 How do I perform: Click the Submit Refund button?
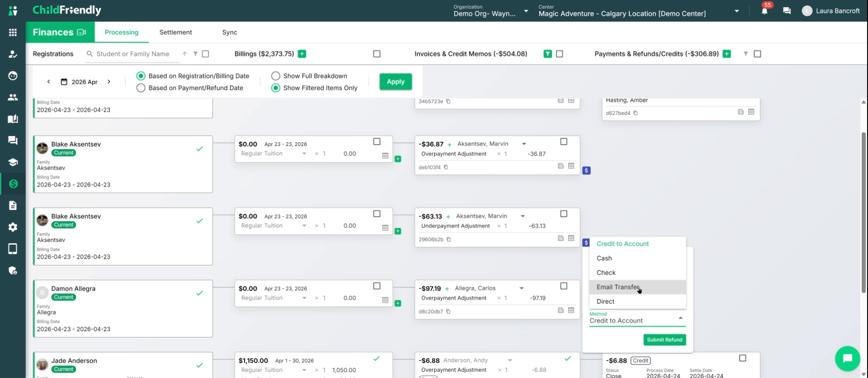(665, 340)
